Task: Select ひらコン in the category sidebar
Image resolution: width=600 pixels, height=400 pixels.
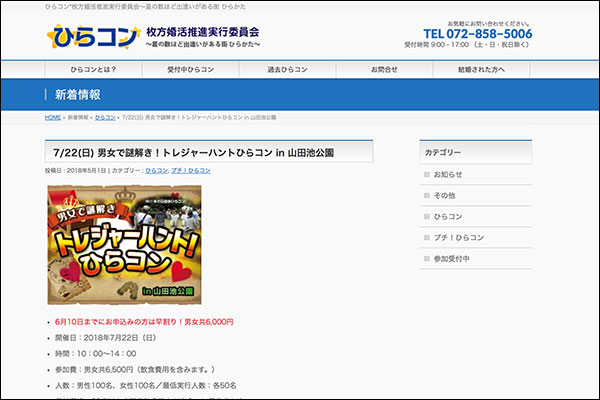Action: pyautogui.click(x=448, y=216)
